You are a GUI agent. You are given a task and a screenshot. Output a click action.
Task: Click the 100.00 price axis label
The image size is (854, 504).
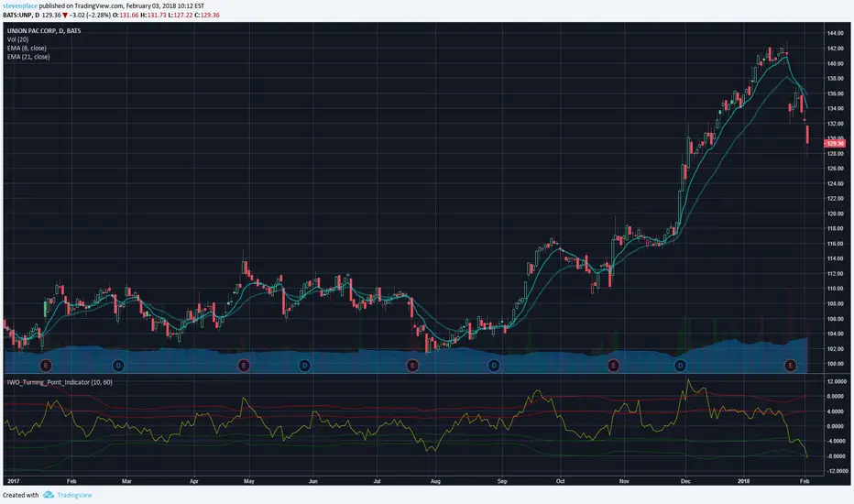[x=835, y=364]
